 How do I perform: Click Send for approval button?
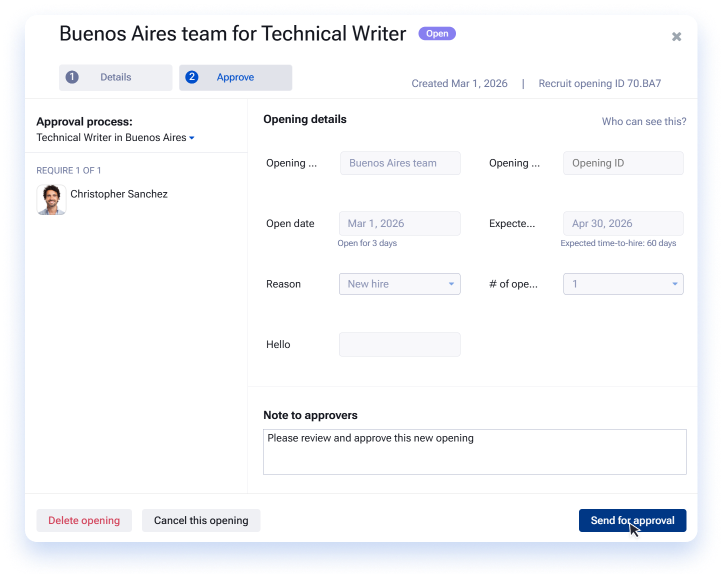[632, 521]
